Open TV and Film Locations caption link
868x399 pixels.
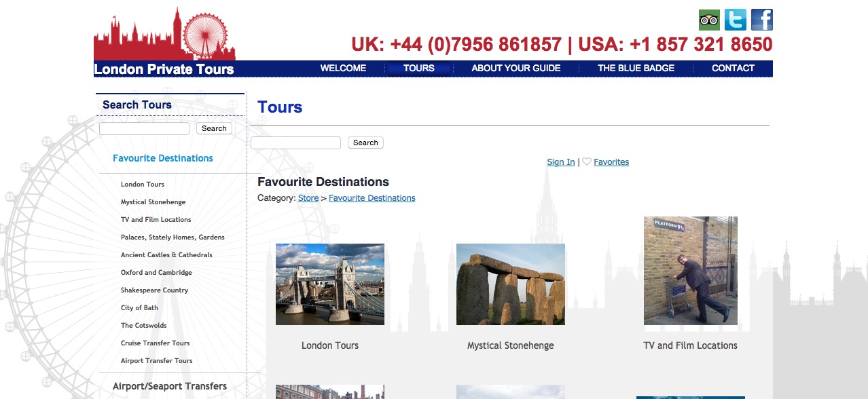point(691,345)
